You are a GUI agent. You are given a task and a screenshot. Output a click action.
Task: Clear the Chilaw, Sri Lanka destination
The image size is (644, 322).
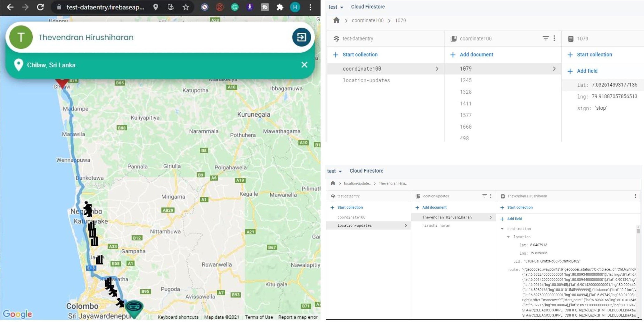pos(304,65)
